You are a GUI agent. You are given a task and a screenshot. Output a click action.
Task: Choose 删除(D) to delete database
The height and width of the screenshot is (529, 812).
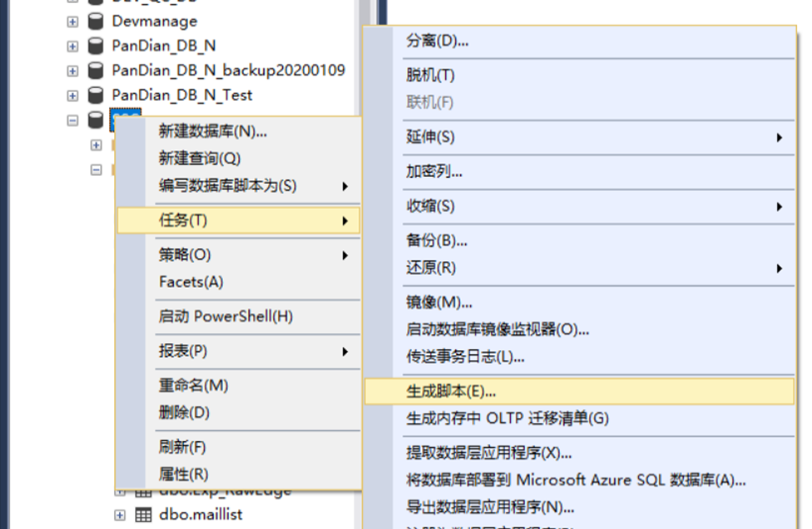point(238,412)
